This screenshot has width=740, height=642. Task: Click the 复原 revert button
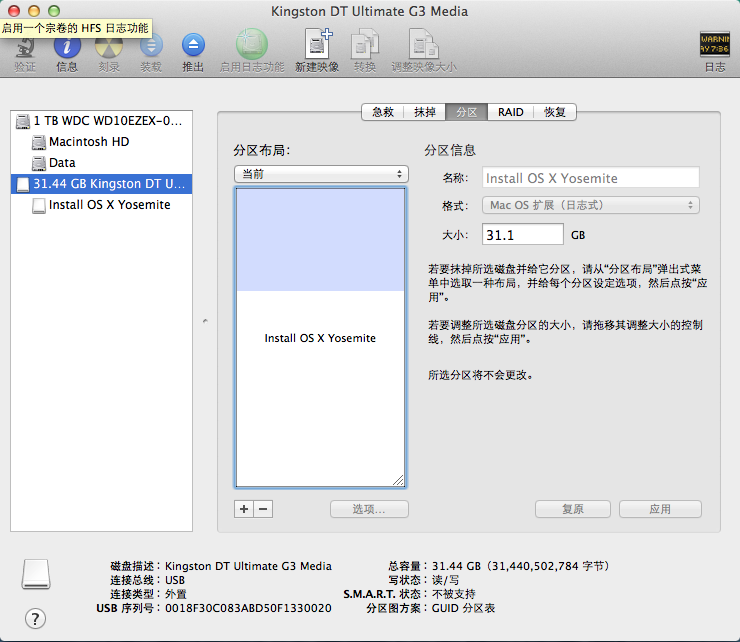pyautogui.click(x=572, y=509)
